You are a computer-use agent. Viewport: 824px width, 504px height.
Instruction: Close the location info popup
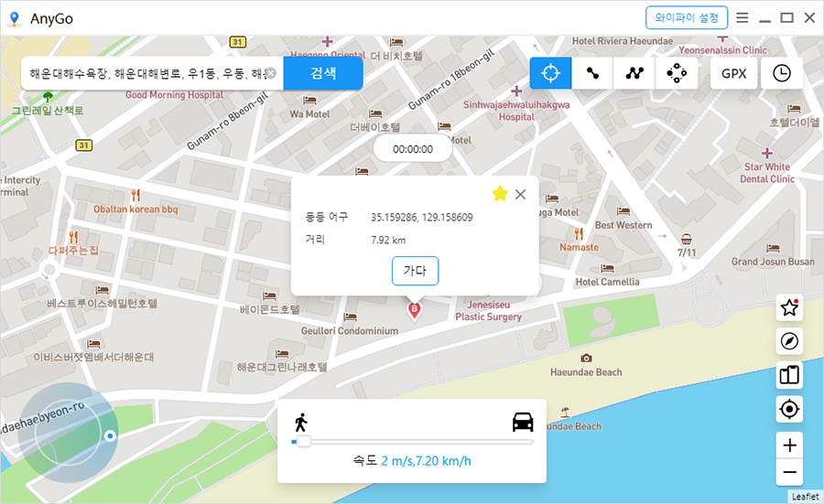(521, 194)
